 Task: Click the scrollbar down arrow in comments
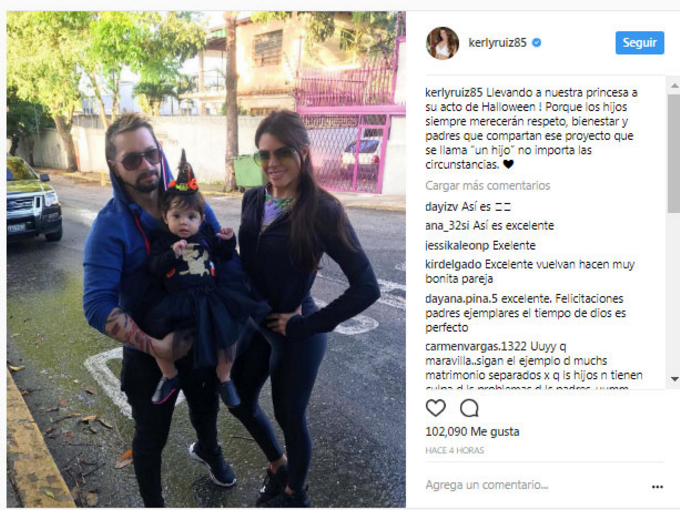pyautogui.click(x=674, y=379)
